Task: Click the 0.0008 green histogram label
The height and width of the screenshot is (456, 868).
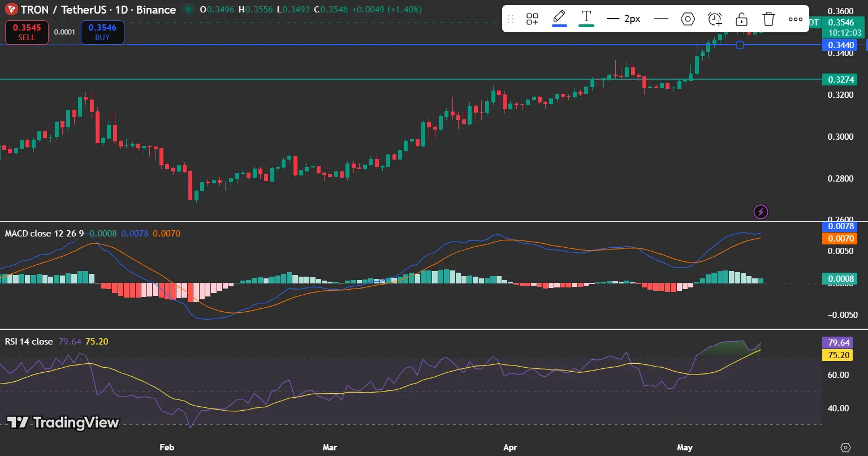Action: (839, 278)
